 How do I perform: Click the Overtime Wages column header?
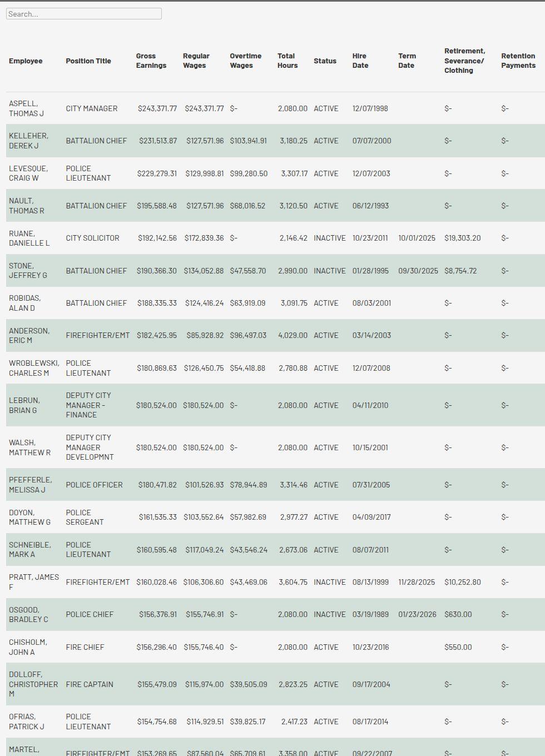(x=245, y=61)
